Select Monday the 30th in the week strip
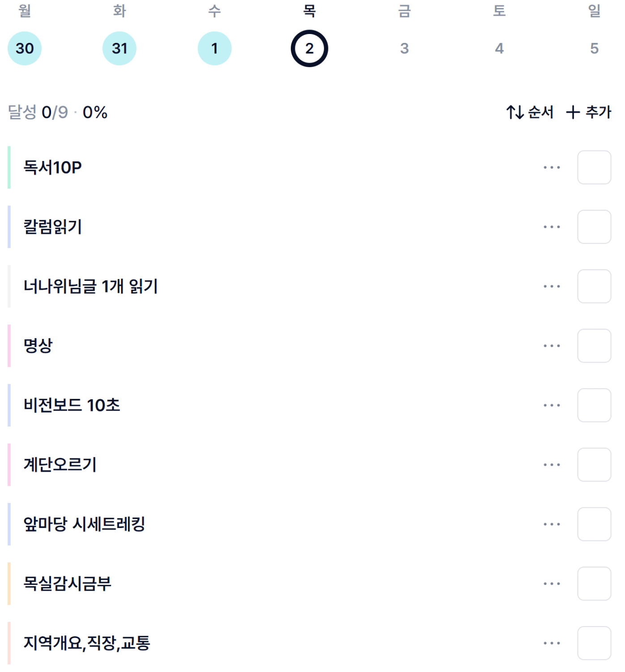Viewport: 625px width, 672px height. tap(25, 48)
